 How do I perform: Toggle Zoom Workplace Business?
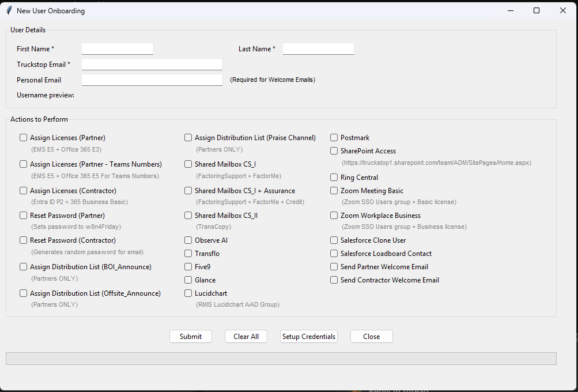[334, 215]
